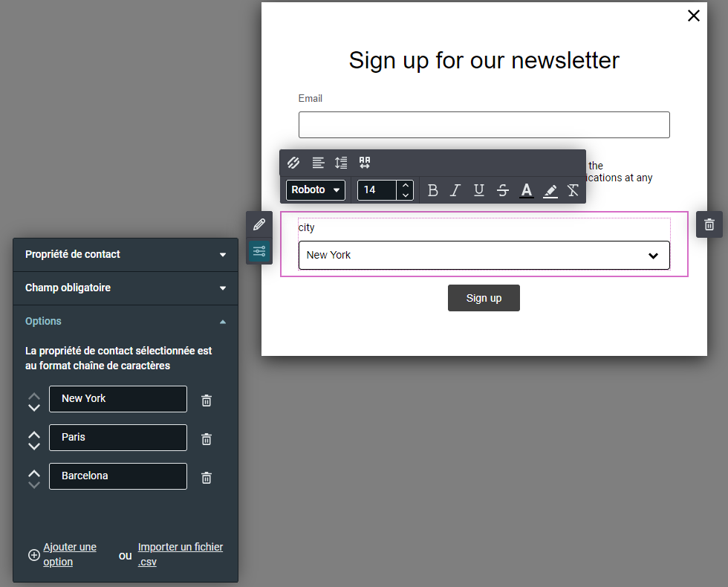The height and width of the screenshot is (587, 728).
Task: Click the Importer un fichier .csv link
Action: 180,554
